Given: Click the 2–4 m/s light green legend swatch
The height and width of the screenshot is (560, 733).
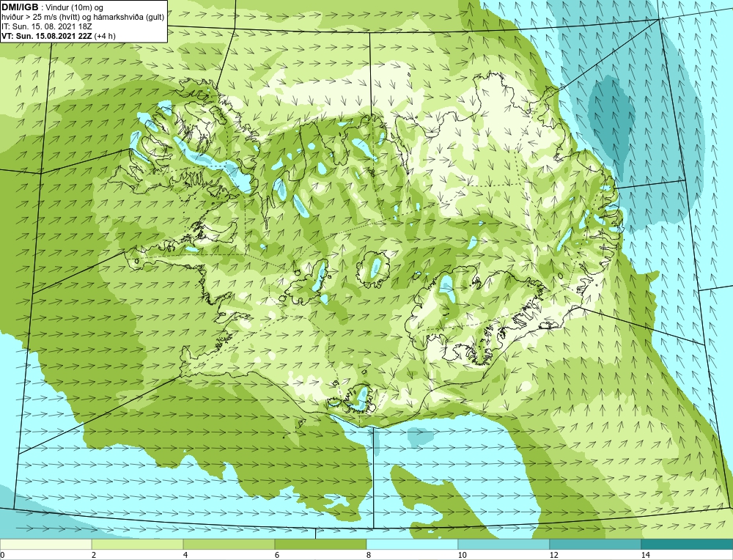Looking at the screenshot, I should pos(138,545).
